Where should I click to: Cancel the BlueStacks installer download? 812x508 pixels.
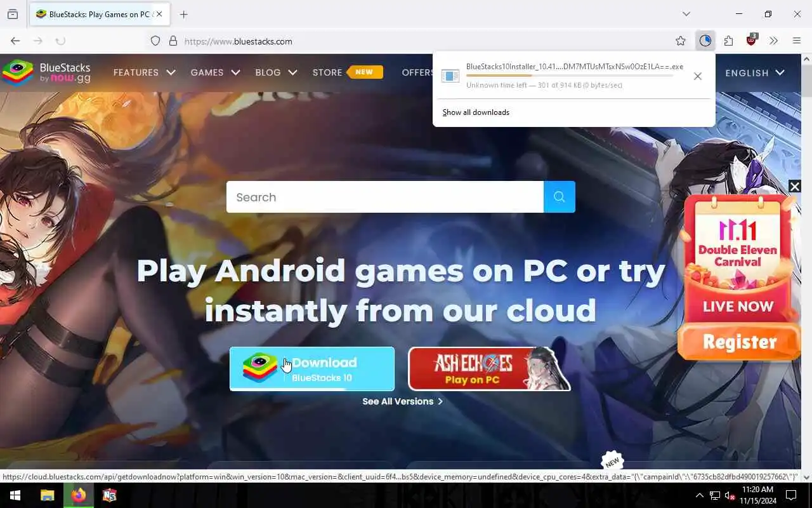(698, 76)
